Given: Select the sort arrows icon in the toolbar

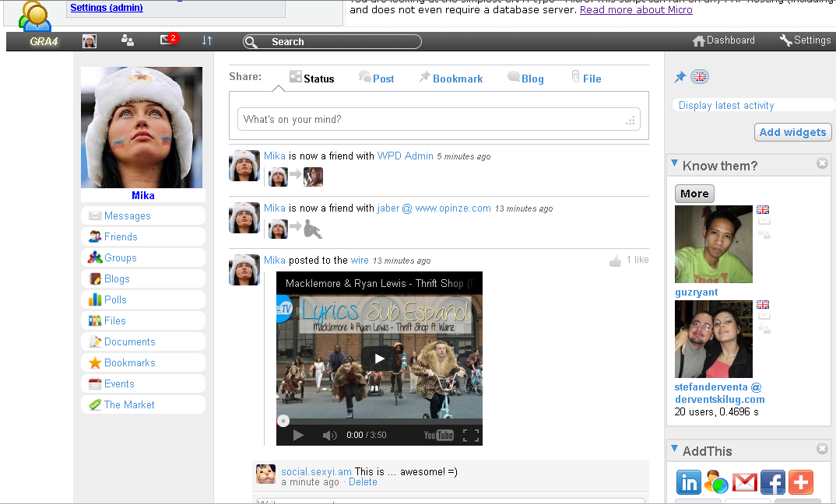Looking at the screenshot, I should point(207,40).
